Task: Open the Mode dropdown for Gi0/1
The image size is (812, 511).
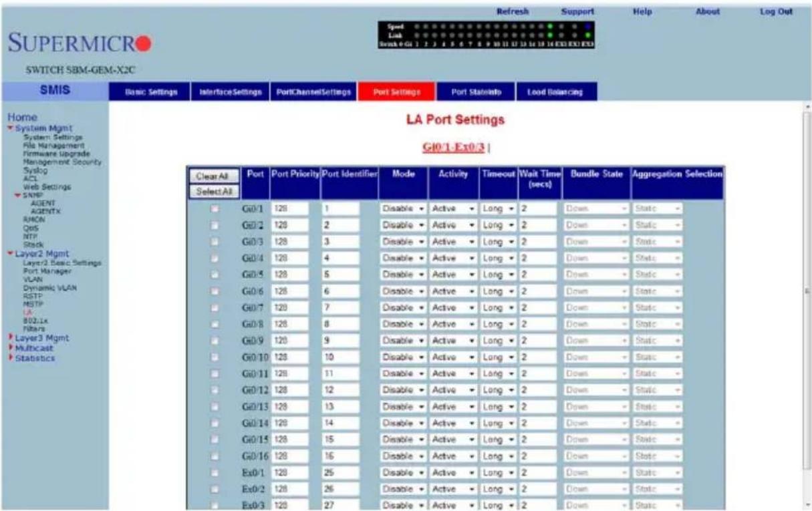Action: point(404,208)
